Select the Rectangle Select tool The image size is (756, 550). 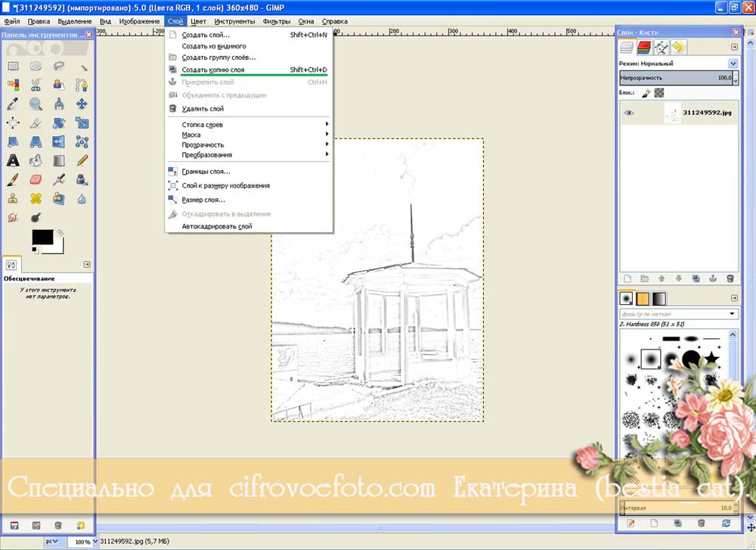click(13, 66)
